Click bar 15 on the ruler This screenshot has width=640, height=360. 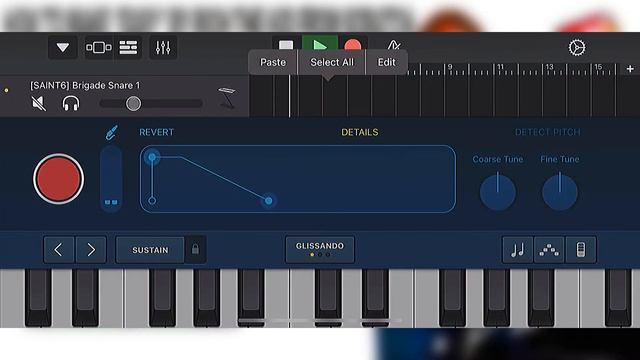point(598,67)
